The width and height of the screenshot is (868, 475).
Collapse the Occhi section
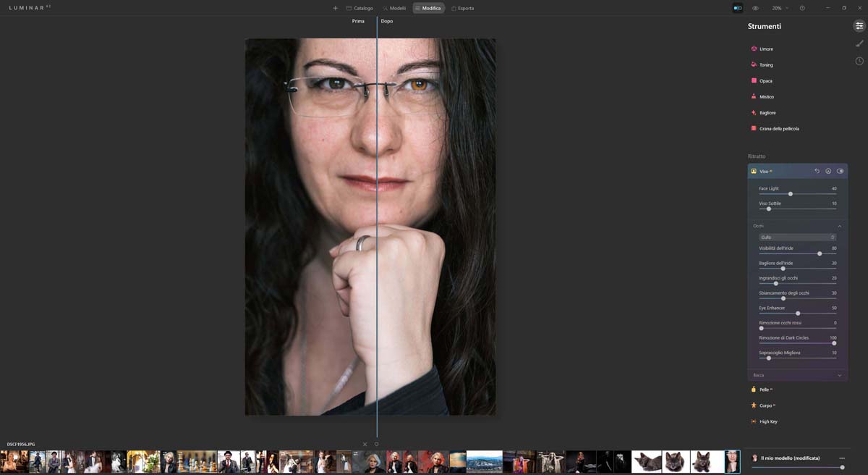[x=839, y=226]
